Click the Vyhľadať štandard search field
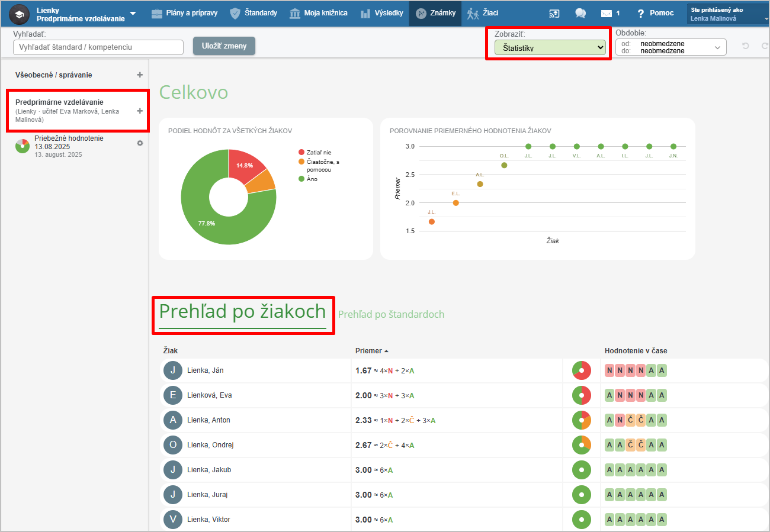 (x=98, y=47)
